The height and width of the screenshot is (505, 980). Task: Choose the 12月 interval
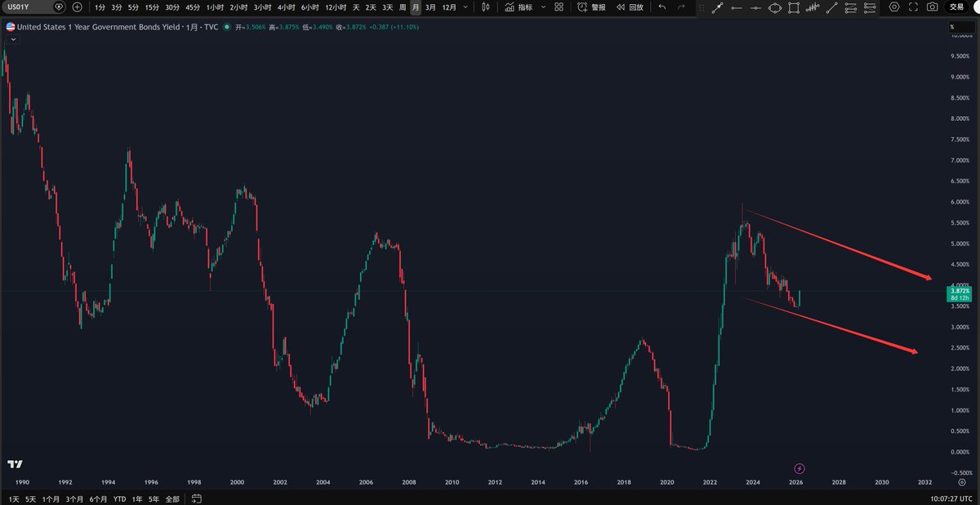[x=449, y=7]
